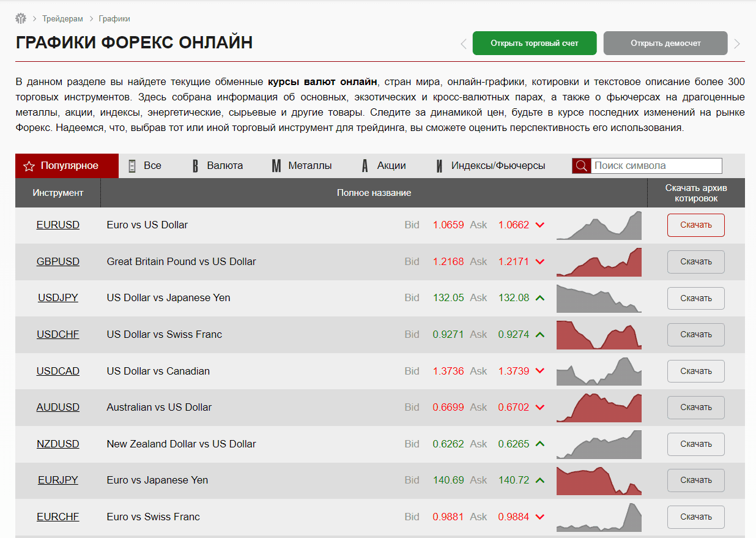756x538 pixels.
Task: Click the I icon beside Индексы/Фьючерсы
Action: pyautogui.click(x=439, y=166)
